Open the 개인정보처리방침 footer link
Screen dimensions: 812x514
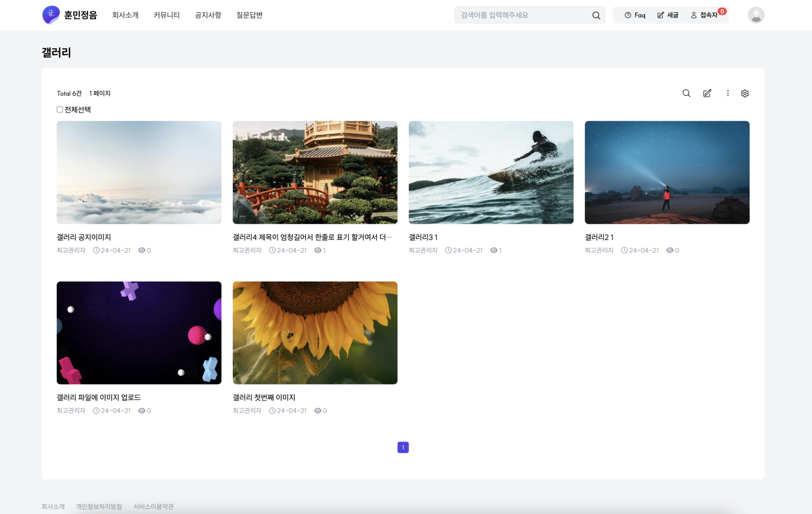click(99, 506)
